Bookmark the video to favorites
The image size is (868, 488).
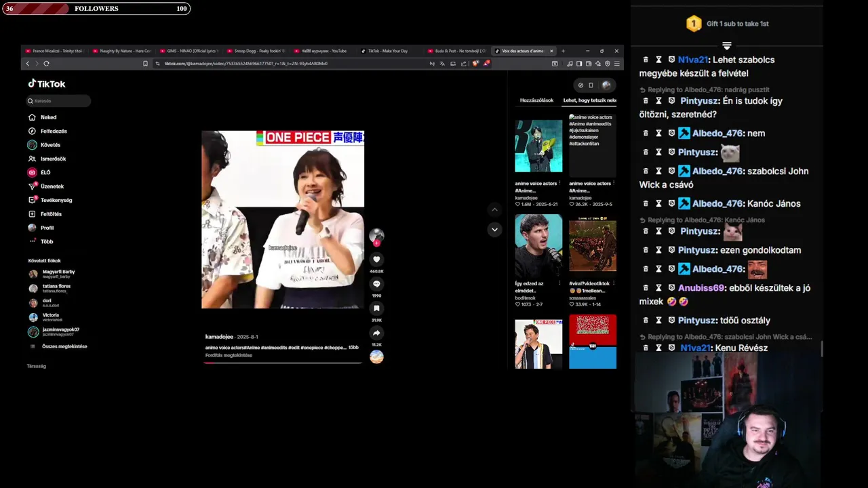(376, 308)
